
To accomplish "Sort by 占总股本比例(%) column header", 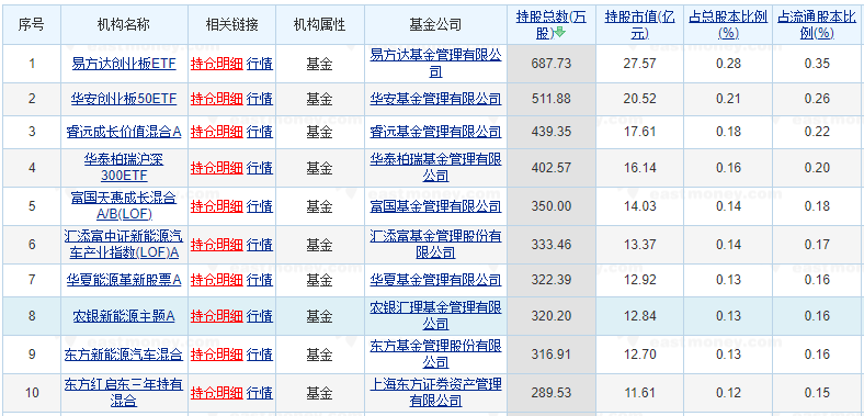I will pos(728,25).
